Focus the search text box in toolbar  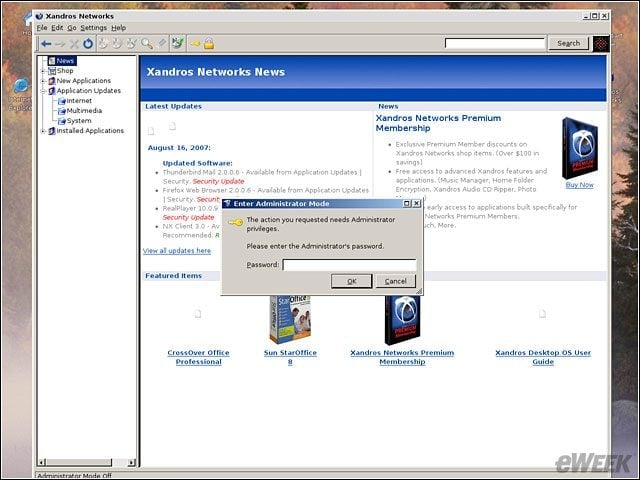(495, 43)
